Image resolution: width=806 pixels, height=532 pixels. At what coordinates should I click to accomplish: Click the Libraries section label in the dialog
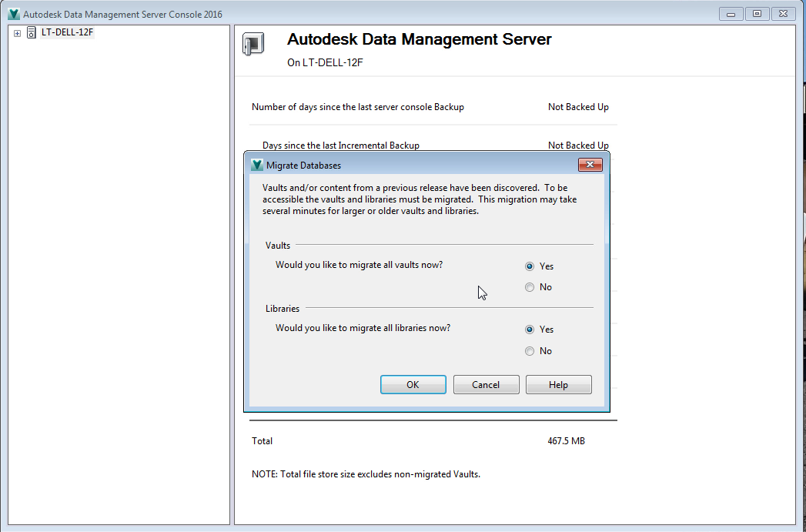(x=283, y=309)
